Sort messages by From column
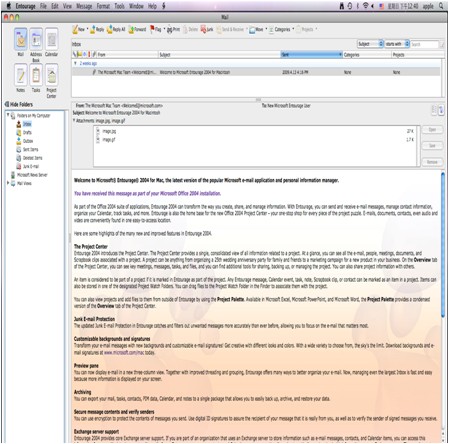The width and height of the screenshot is (449, 444). coord(127,55)
